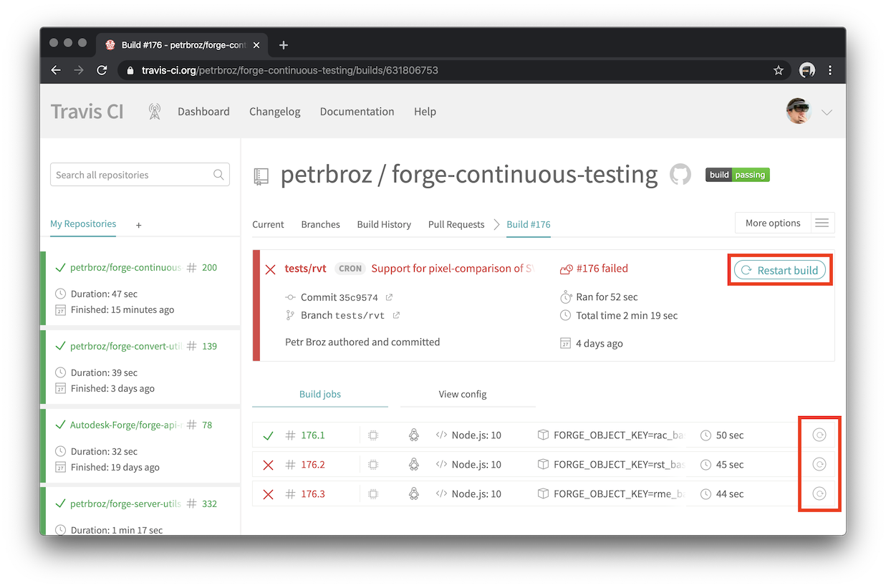Viewport: 886px width, 588px height.
Task: Switch to the Build History tab
Action: click(384, 224)
